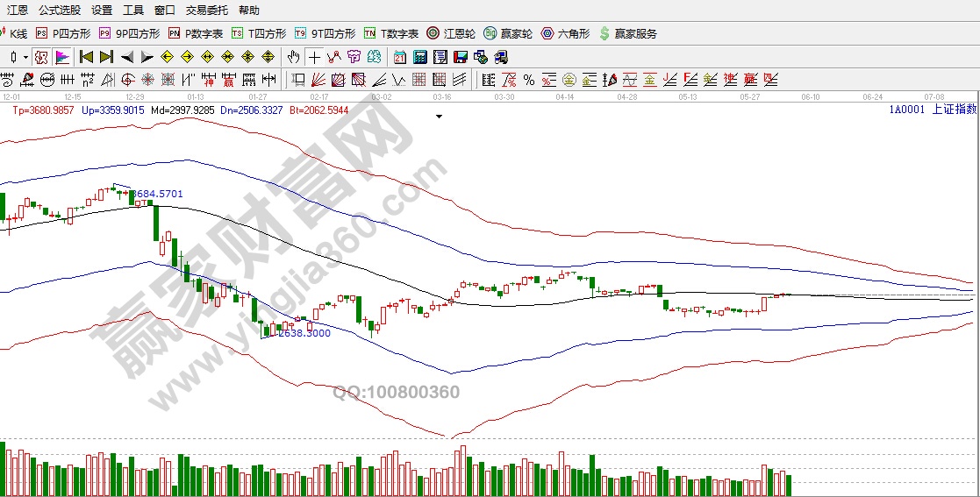980x497 pixels.
Task: Toggle the 江恩轮 Gann wheel view
Action: tap(451, 33)
